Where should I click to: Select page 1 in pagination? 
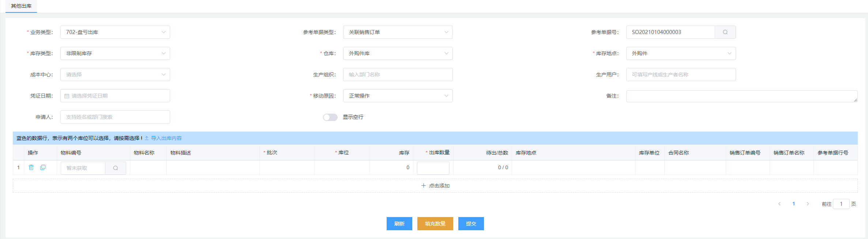coord(793,204)
